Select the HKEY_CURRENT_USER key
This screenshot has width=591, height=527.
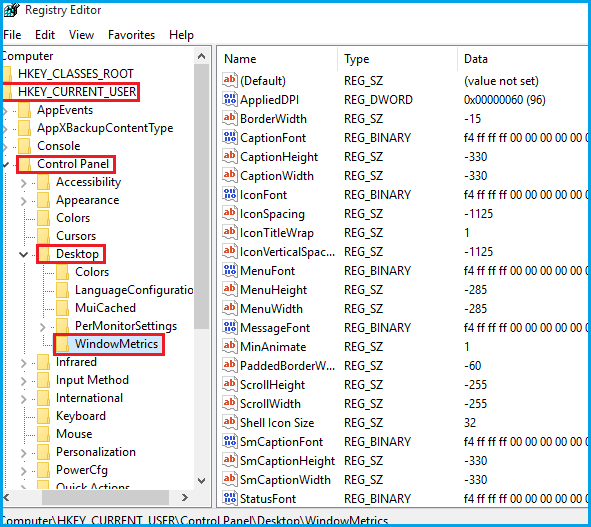[x=77, y=92]
